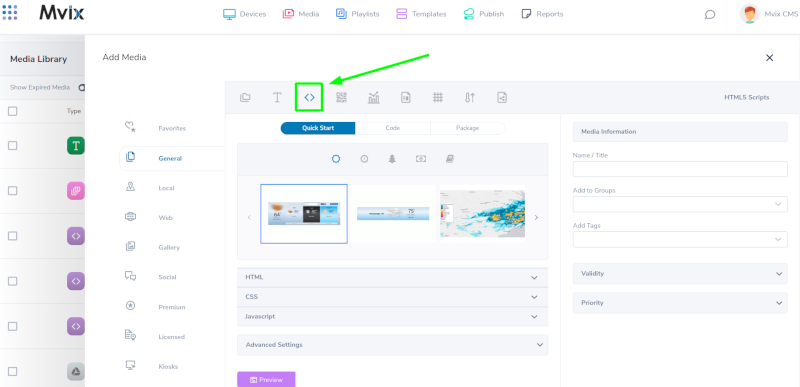Open the files media type icon in Add Media
This screenshot has height=387, width=800.
[x=245, y=97]
